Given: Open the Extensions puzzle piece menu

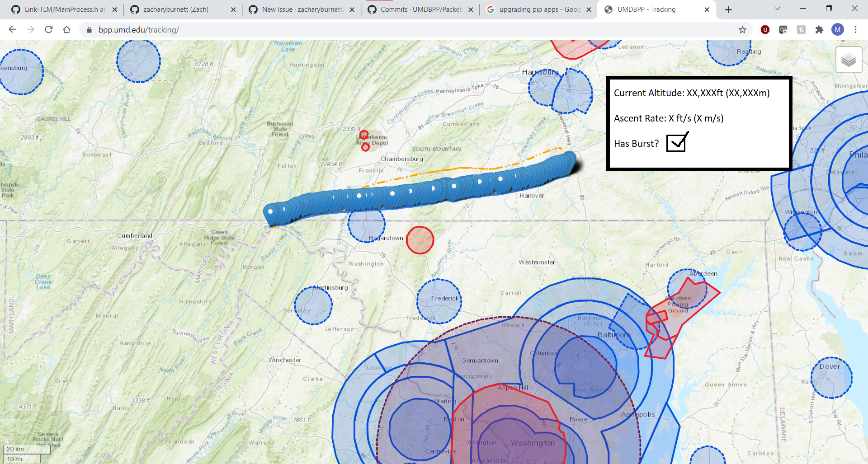Looking at the screenshot, I should click(819, 29).
